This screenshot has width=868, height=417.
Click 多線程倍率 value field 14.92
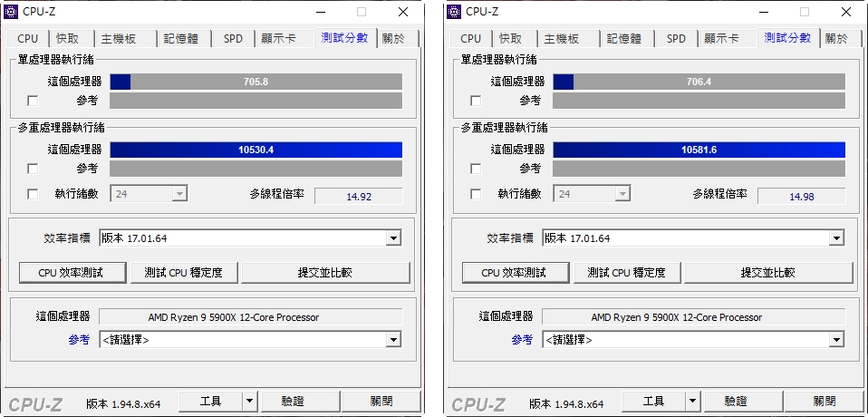[x=359, y=196]
